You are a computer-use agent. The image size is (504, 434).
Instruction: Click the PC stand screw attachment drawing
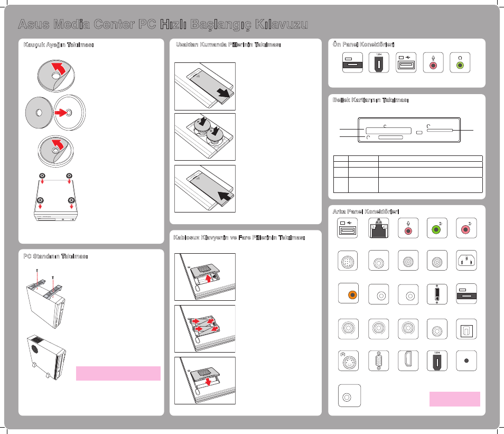click(x=46, y=299)
